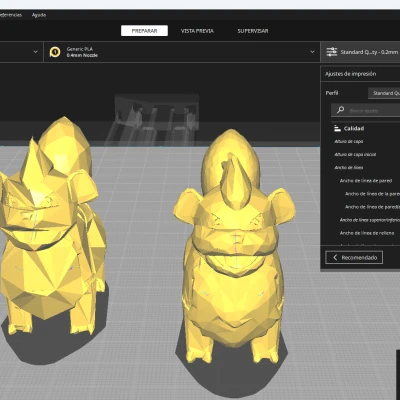The height and width of the screenshot is (400, 400).
Task: Select the Ancho de línea de pared setting
Action: click(x=366, y=181)
